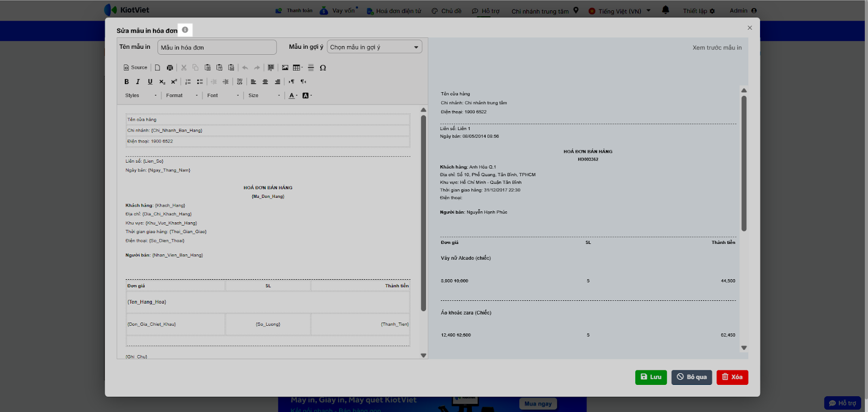Set text direction right to left
The height and width of the screenshot is (412, 868).
pos(303,82)
